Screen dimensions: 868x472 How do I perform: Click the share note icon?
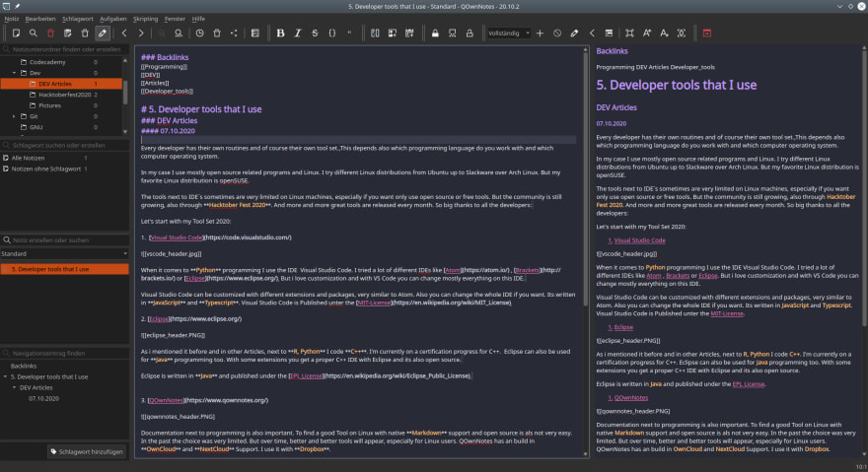coord(234,34)
